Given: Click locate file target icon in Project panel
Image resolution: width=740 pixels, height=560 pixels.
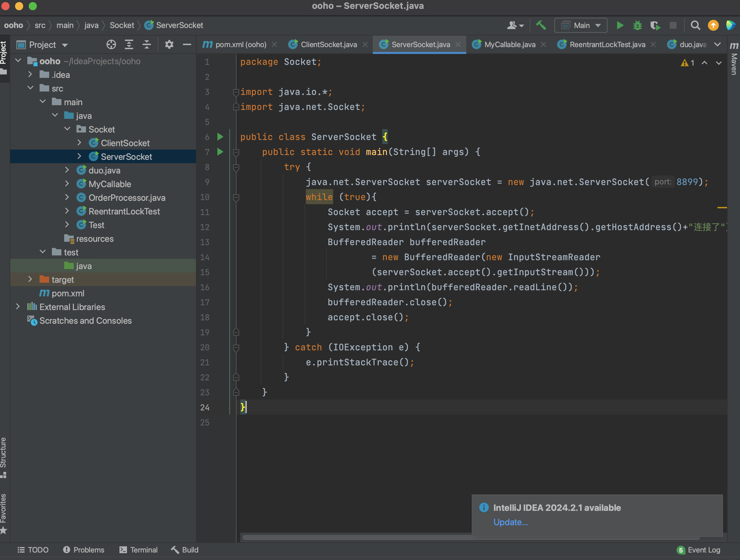Looking at the screenshot, I should [x=111, y=44].
